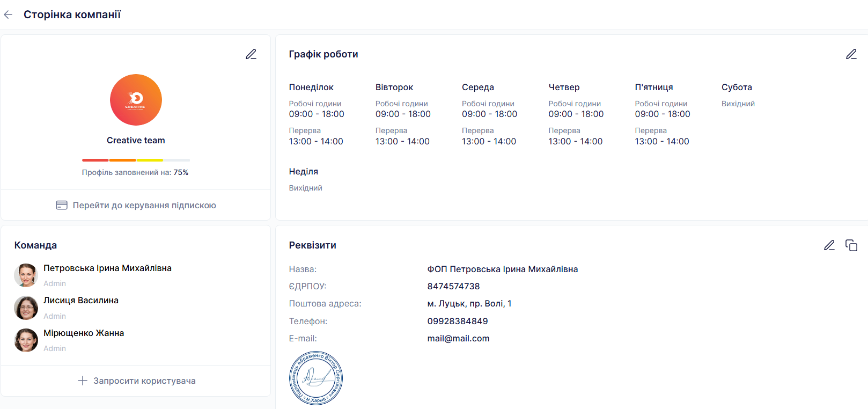The height and width of the screenshot is (409, 868).
Task: Select team member Лисиця Василина
Action: point(81,301)
